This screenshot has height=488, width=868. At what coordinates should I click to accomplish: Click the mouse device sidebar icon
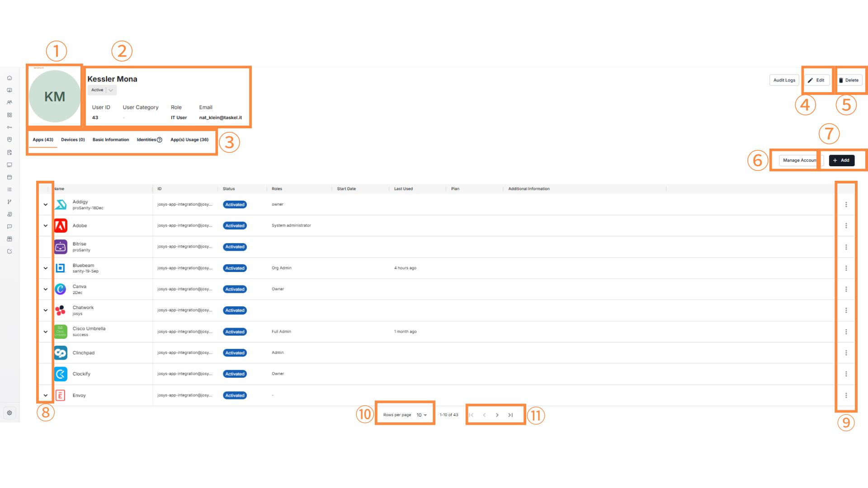(x=9, y=140)
